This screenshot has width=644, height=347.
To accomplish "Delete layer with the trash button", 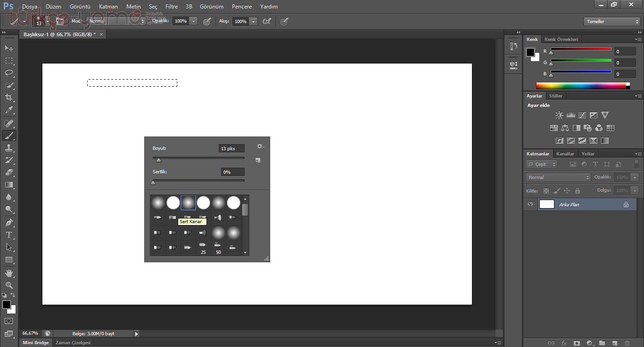I will coord(627,343).
